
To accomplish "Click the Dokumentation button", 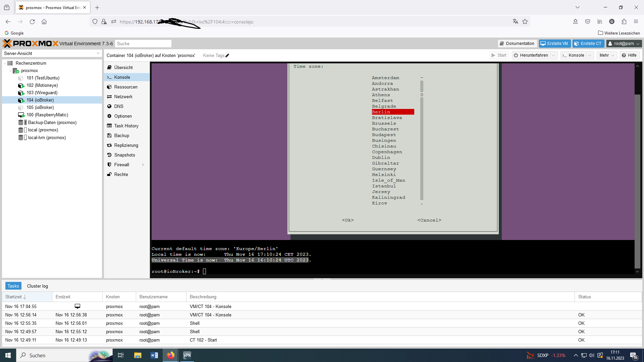I will [517, 44].
